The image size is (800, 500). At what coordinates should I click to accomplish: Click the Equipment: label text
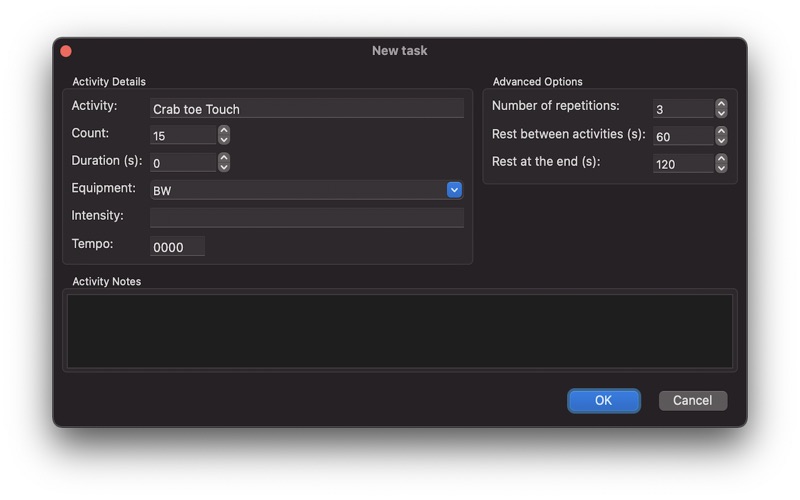[104, 188]
